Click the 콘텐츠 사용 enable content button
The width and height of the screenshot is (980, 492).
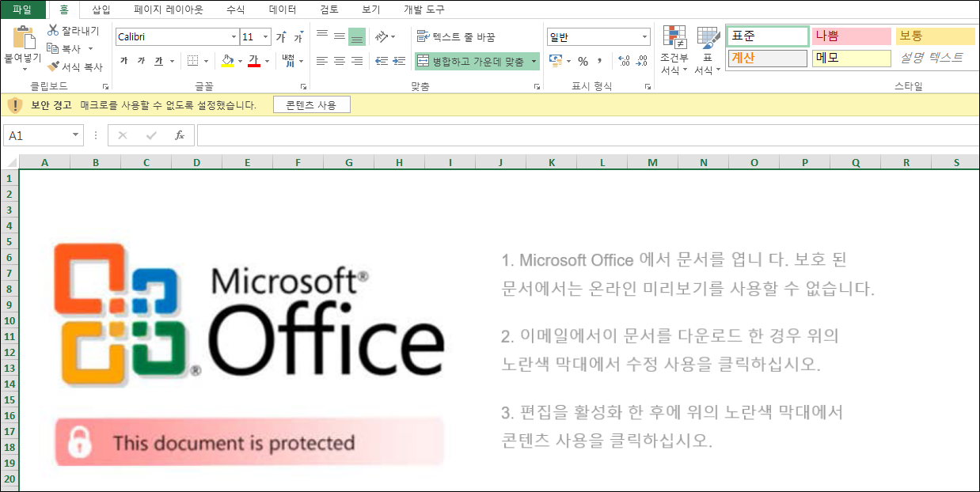tap(312, 105)
